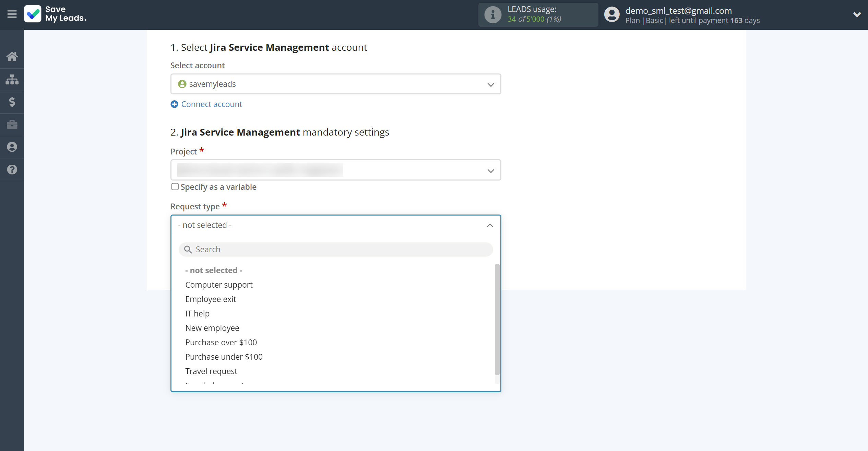The width and height of the screenshot is (868, 451).
Task: Collapse the Request type dropdown menu
Action: (490, 224)
